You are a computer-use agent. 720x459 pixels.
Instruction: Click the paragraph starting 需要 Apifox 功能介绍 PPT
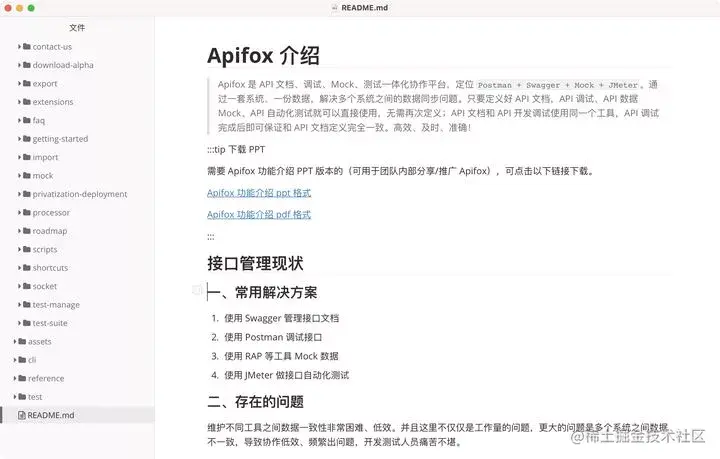tap(400, 171)
